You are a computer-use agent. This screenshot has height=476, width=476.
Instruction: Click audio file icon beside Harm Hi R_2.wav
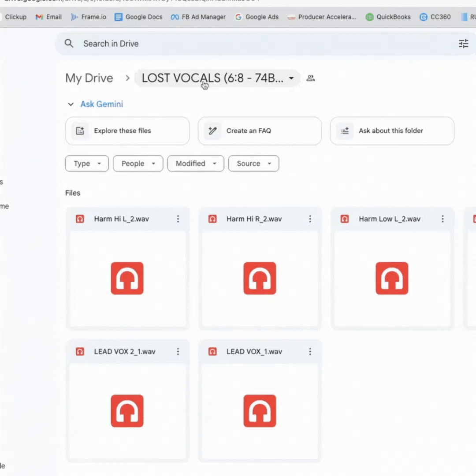212,219
